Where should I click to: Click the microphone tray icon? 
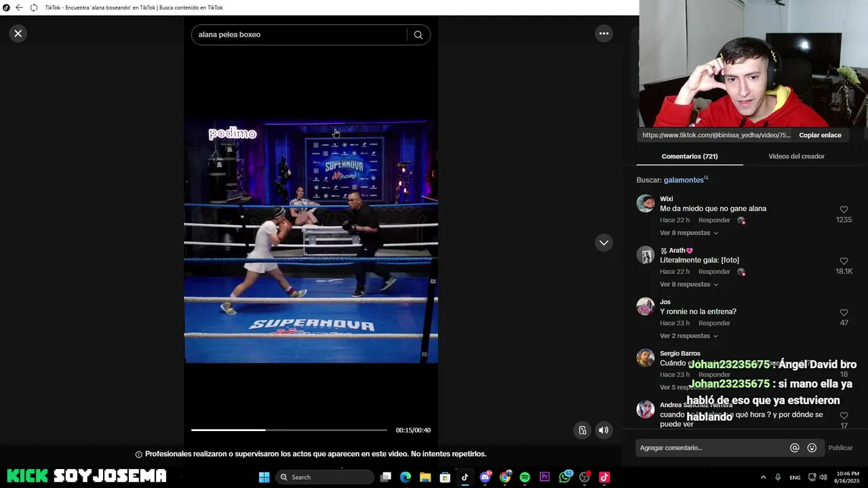tap(778, 477)
